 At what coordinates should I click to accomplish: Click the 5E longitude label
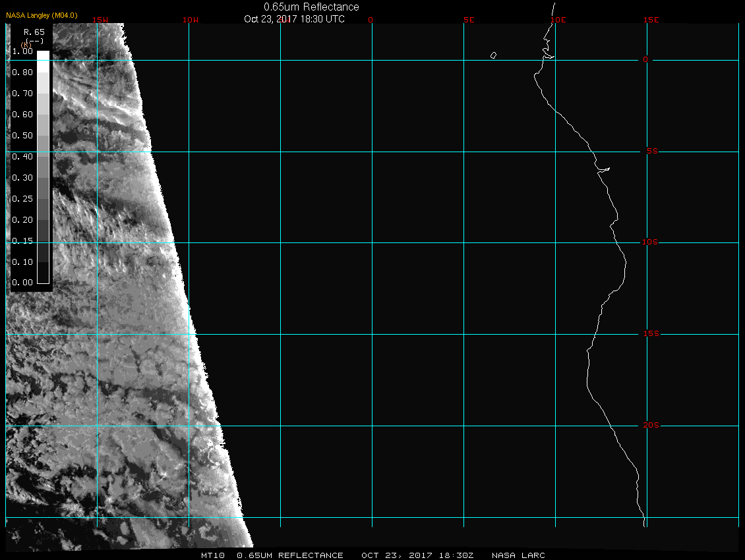tap(469, 20)
